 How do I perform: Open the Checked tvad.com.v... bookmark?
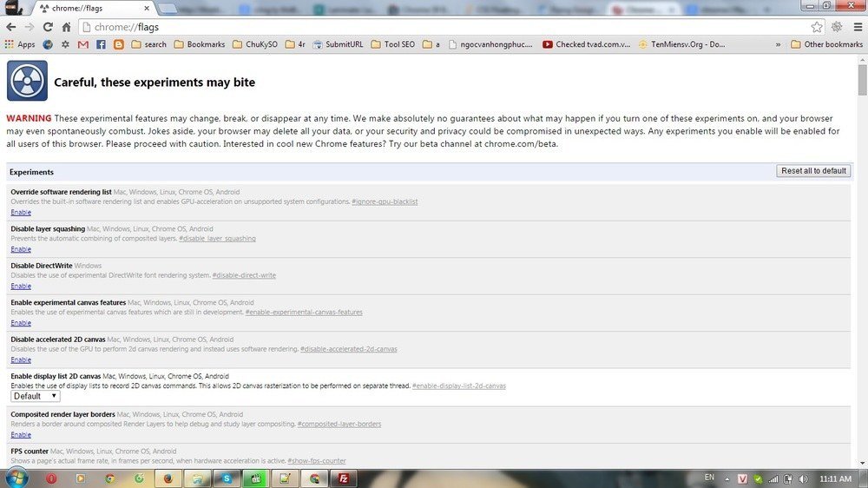(x=587, y=44)
